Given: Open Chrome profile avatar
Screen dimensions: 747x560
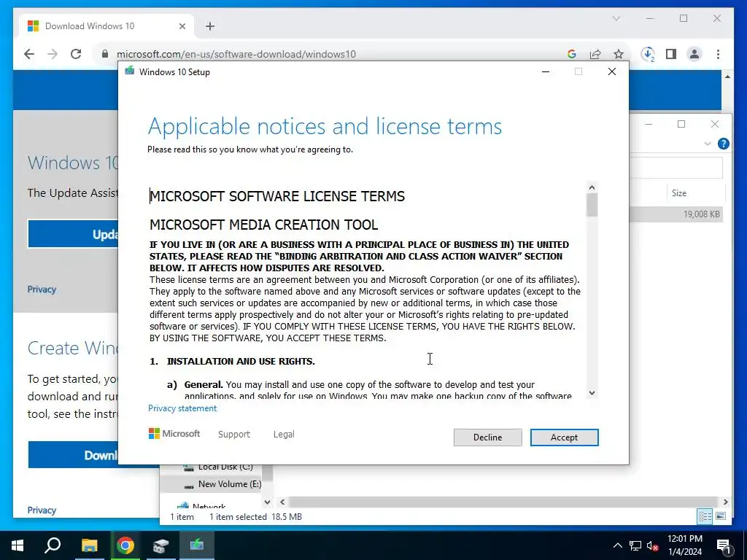Looking at the screenshot, I should (x=694, y=54).
